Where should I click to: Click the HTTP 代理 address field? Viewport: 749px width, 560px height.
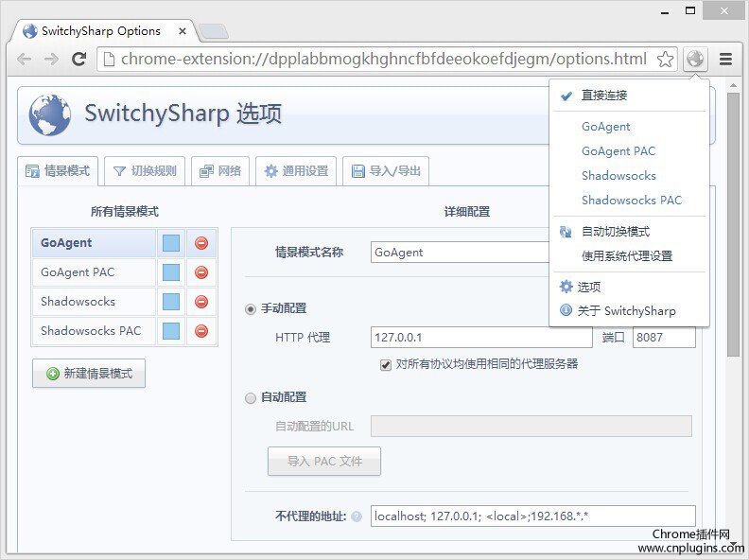(481, 338)
